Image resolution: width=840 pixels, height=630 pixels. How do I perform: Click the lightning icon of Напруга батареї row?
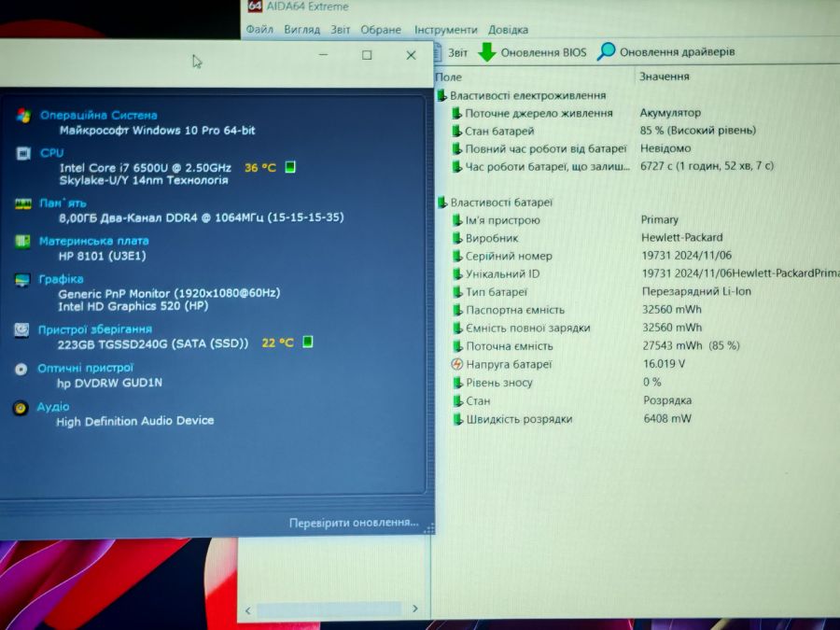click(x=457, y=364)
